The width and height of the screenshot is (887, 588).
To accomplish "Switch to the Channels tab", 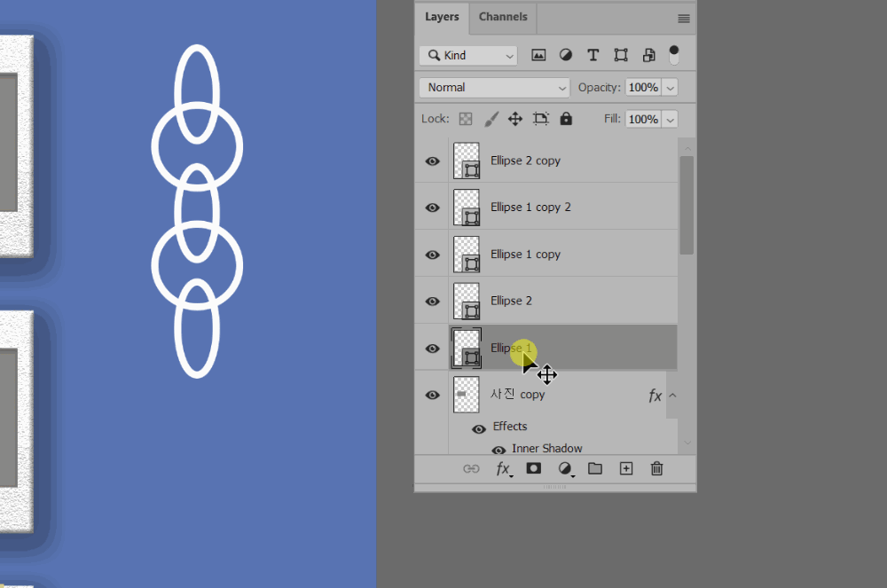I will 503,17.
